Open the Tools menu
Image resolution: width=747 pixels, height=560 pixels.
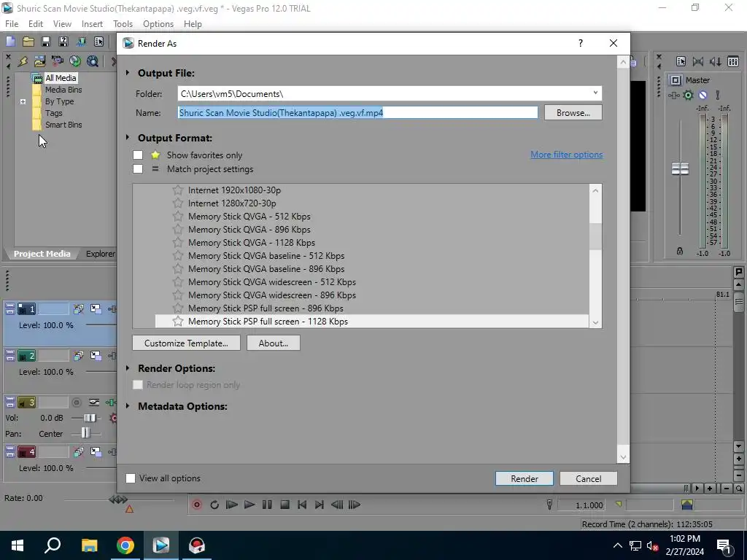123,24
